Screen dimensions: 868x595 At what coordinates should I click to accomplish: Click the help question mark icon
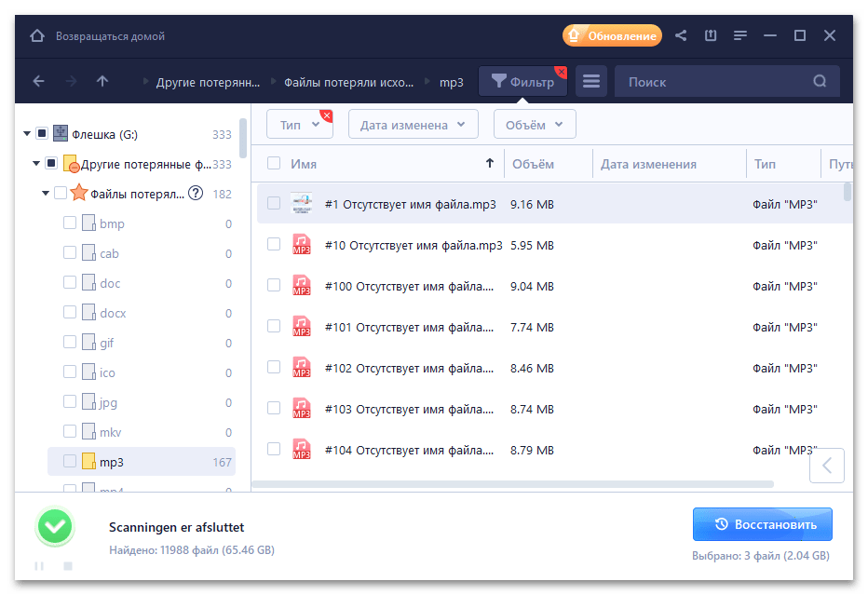196,194
